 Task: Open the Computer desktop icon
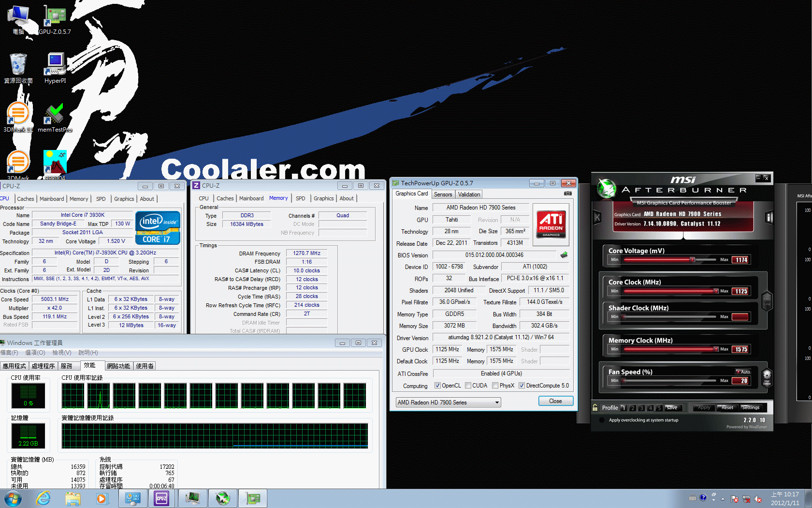pyautogui.click(x=18, y=20)
